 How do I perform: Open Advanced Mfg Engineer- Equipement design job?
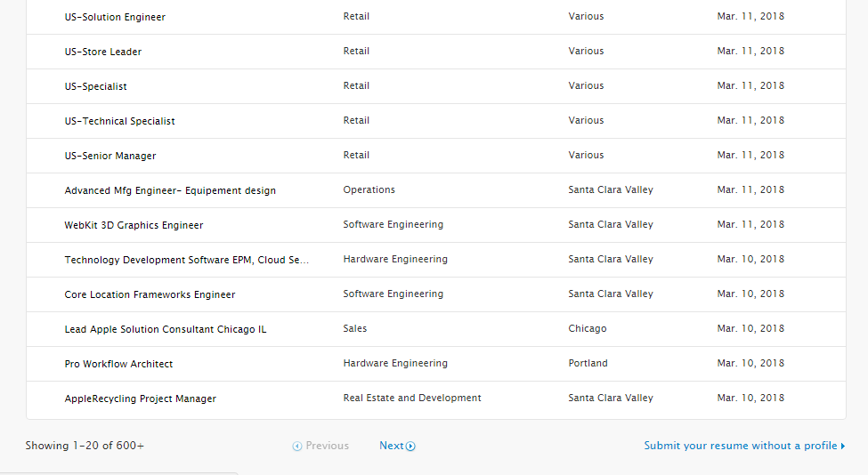click(170, 190)
